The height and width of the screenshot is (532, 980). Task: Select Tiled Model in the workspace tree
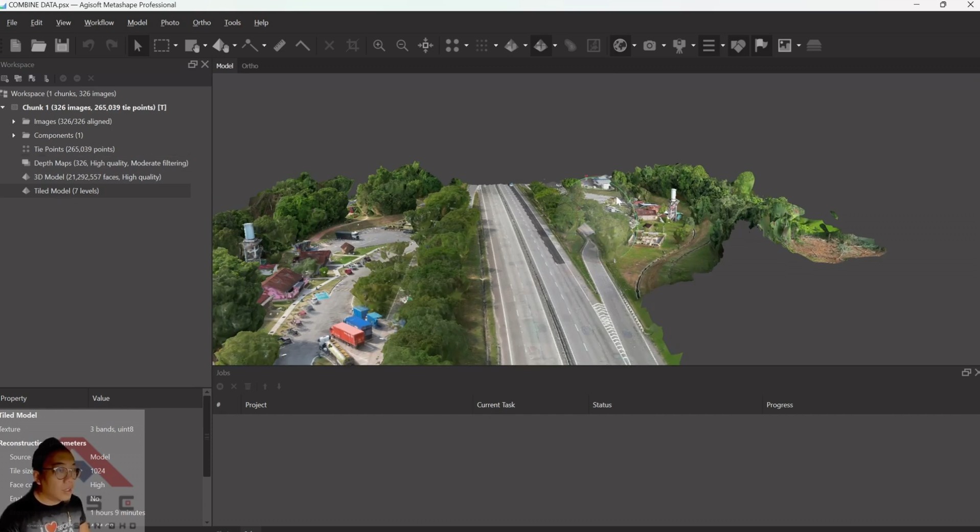[x=66, y=191]
